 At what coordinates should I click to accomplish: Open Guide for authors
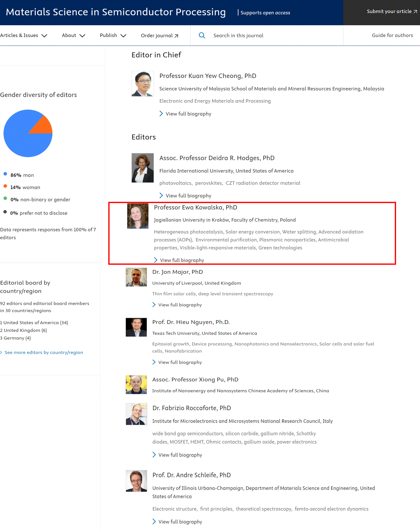click(x=392, y=35)
